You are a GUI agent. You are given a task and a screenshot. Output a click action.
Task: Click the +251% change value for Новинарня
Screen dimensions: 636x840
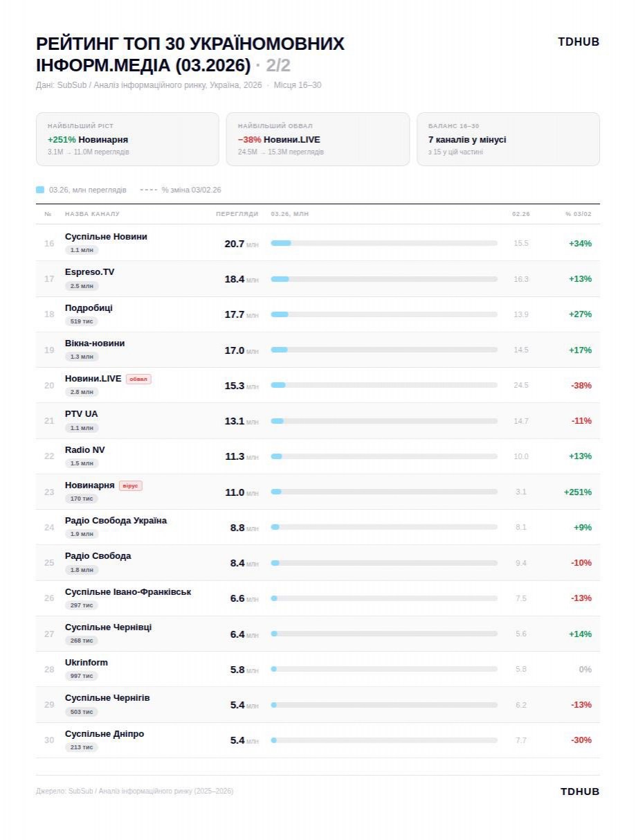click(x=577, y=492)
